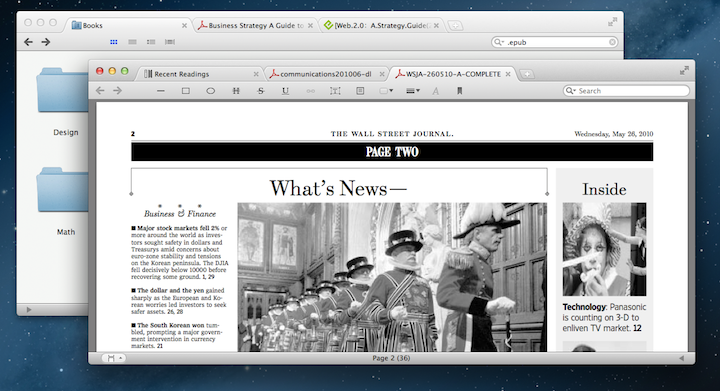The height and width of the screenshot is (391, 720).
Task: Click the .epub search field
Action: coord(555,42)
